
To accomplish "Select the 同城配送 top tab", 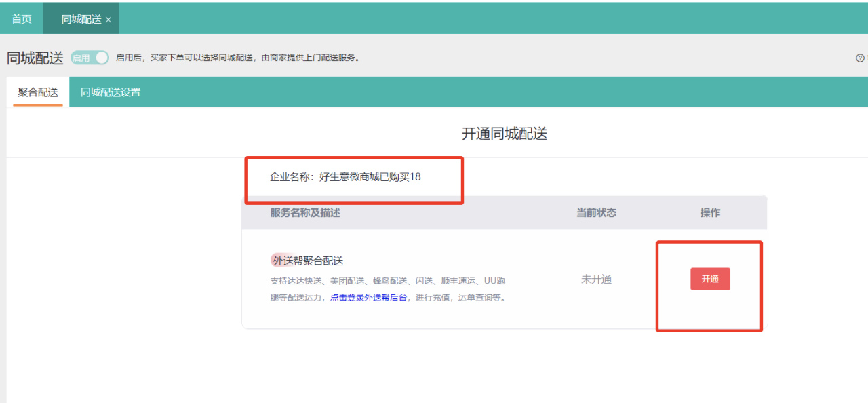I will pos(80,19).
